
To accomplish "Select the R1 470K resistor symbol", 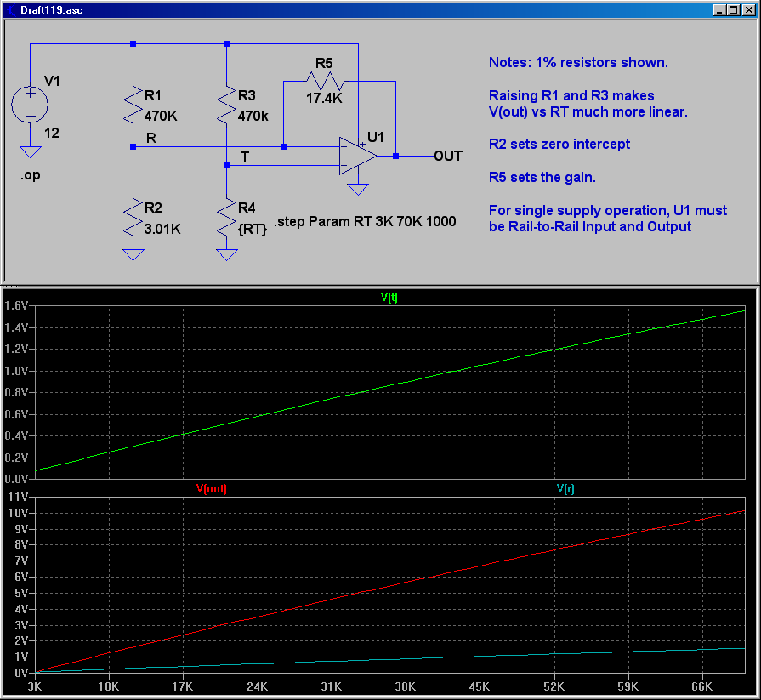I will point(133,105).
